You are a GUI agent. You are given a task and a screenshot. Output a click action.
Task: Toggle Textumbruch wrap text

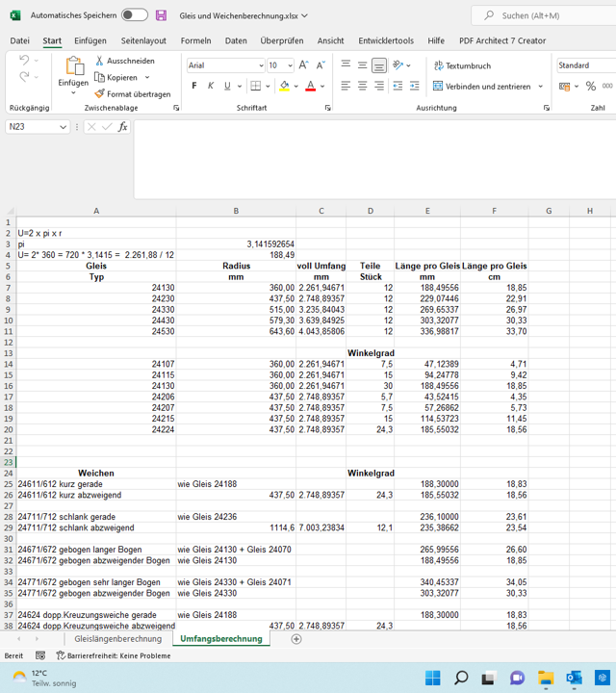[462, 65]
